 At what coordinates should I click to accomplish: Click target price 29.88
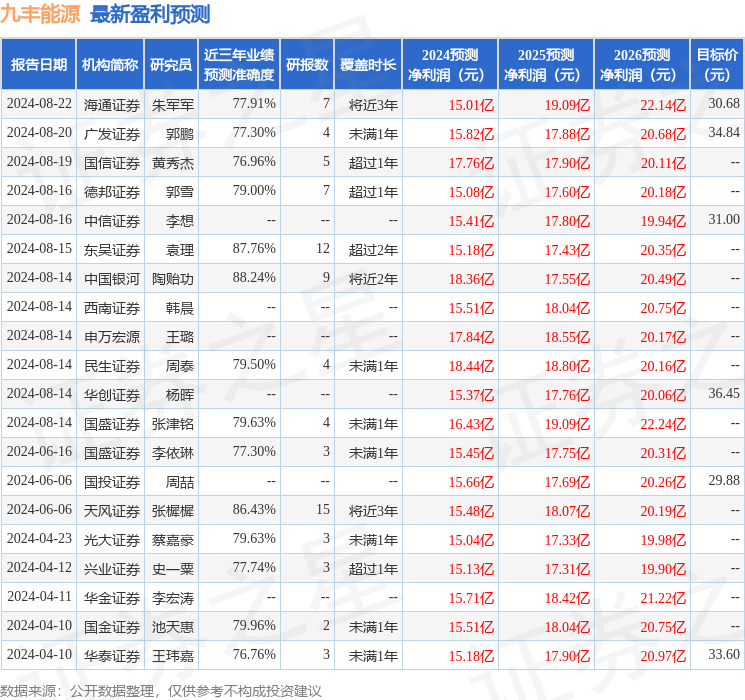(724, 480)
